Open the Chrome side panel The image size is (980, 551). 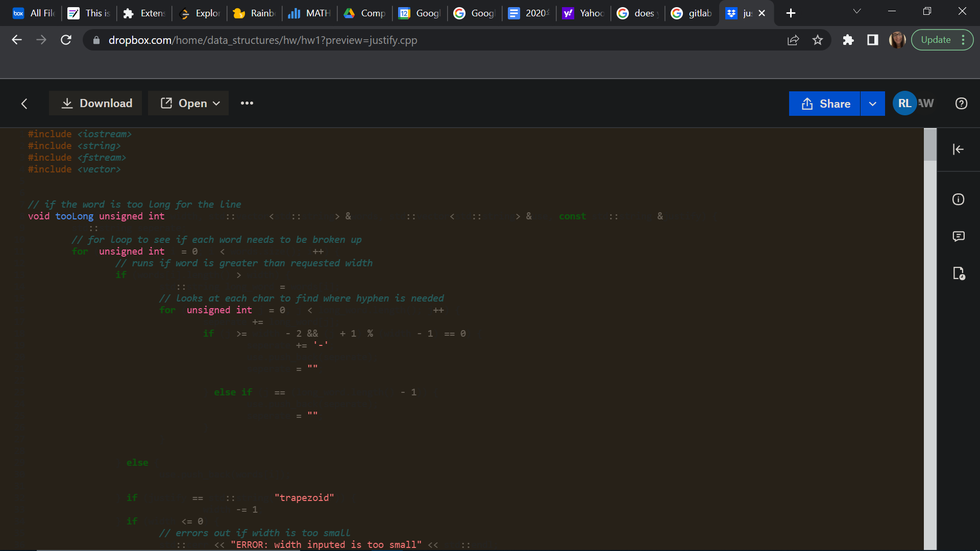tap(872, 40)
